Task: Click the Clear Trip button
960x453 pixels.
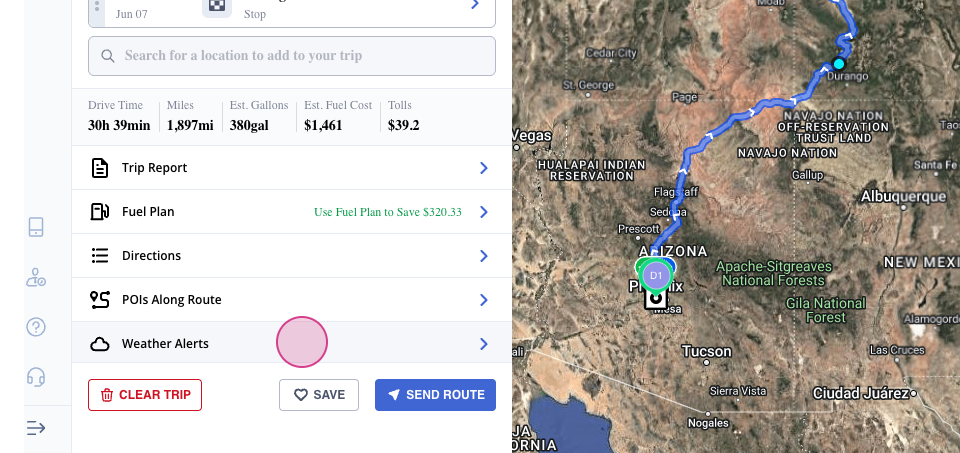Action: click(145, 395)
